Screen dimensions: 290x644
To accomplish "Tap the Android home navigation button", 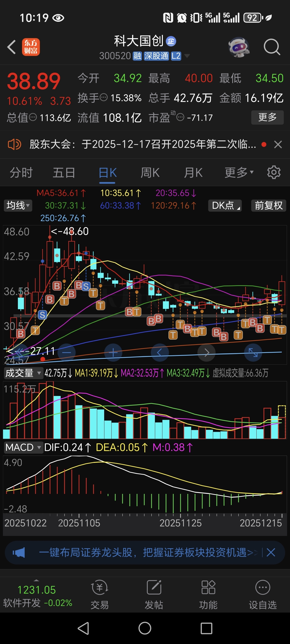I will point(145,628).
